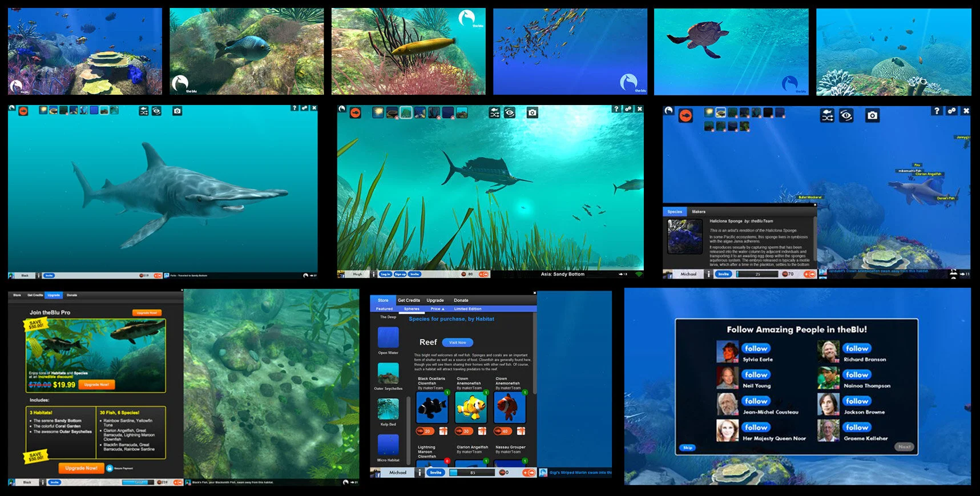Buy the fish priced at 30 credits
This screenshot has height=496, width=980.
point(463,431)
